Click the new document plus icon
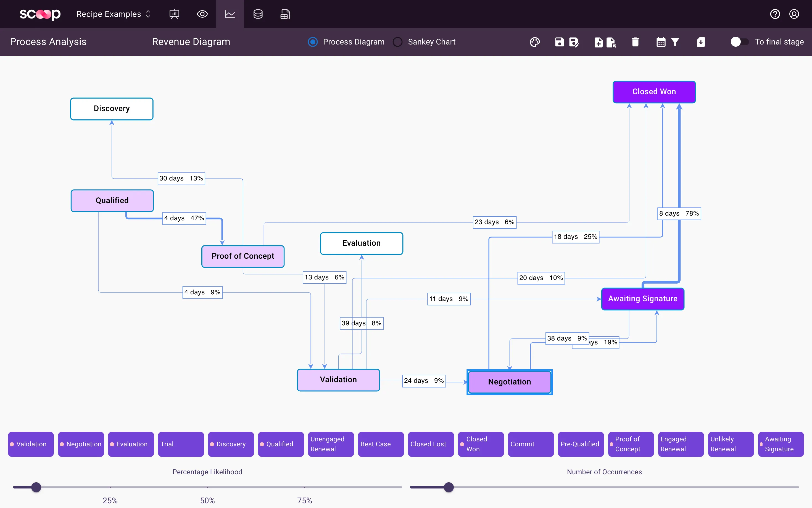The height and width of the screenshot is (508, 812). (x=598, y=42)
